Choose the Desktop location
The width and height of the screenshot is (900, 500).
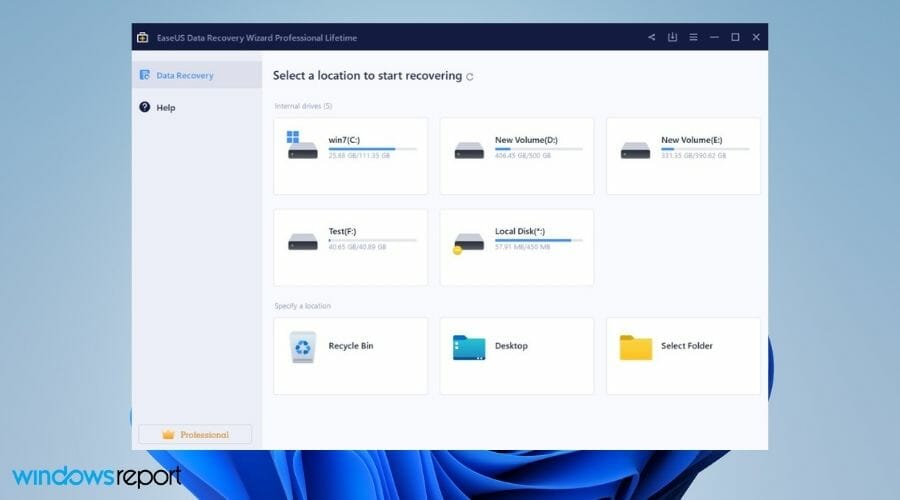517,356
